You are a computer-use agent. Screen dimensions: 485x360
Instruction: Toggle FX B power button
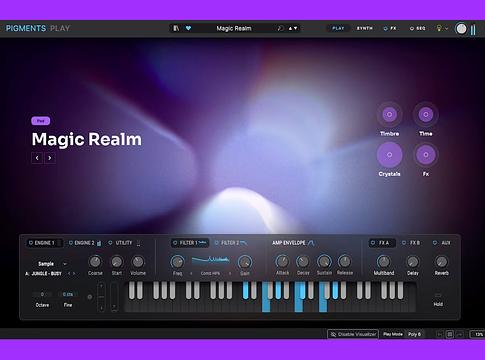(404, 243)
